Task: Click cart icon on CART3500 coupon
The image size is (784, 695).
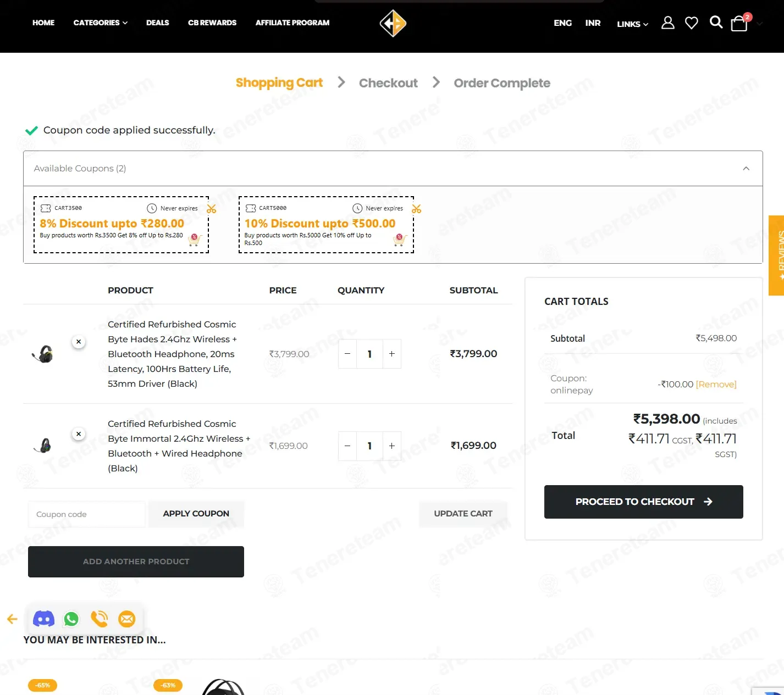Action: coord(195,240)
